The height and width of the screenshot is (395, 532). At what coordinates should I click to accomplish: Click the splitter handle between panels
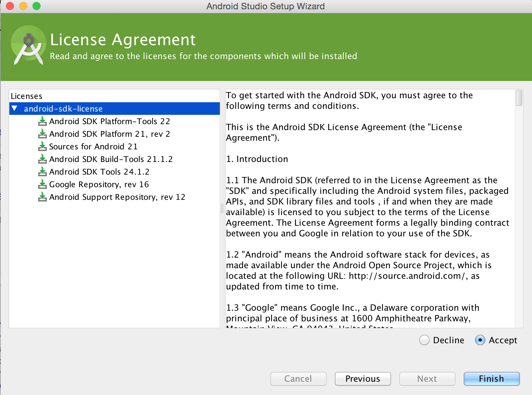[x=222, y=208]
